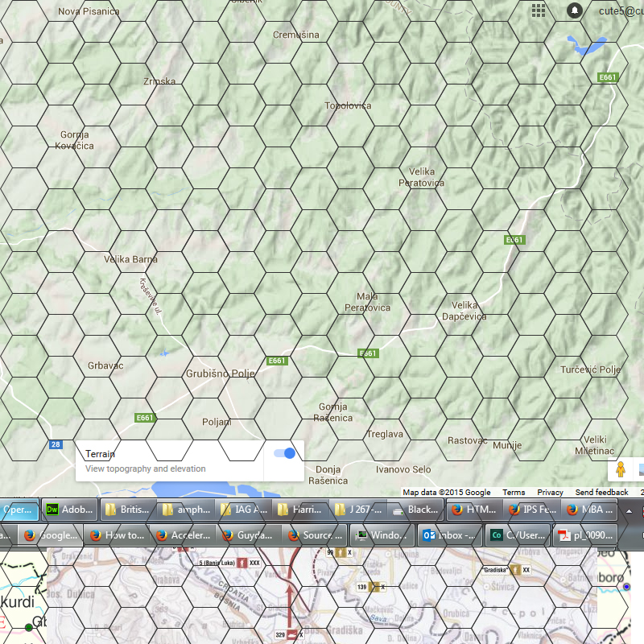Select the Zrinska place label
This screenshot has width=644, height=644.
pyautogui.click(x=159, y=81)
